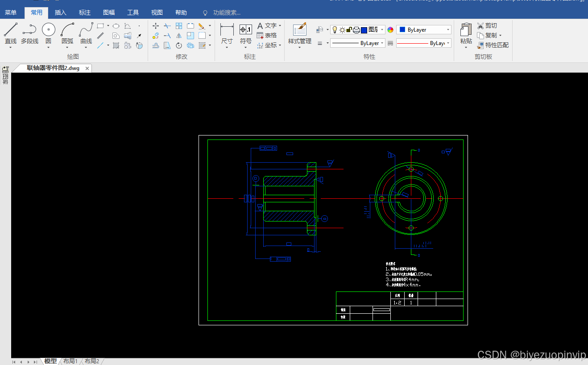Click 特性匹配 match properties
The image size is (588, 365).
(x=493, y=45)
